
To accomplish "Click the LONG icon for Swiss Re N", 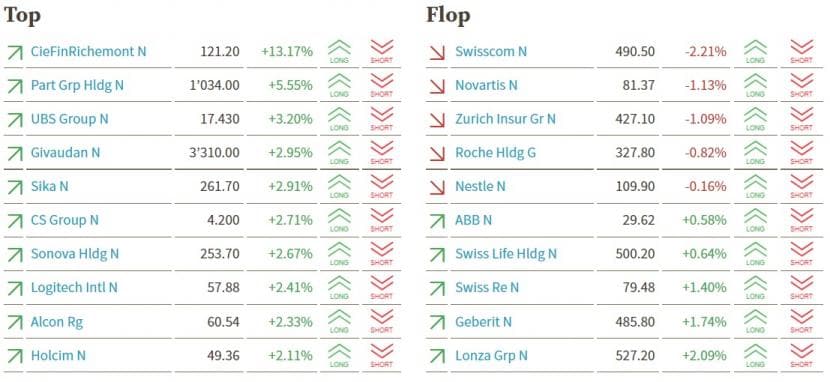I will (755, 287).
